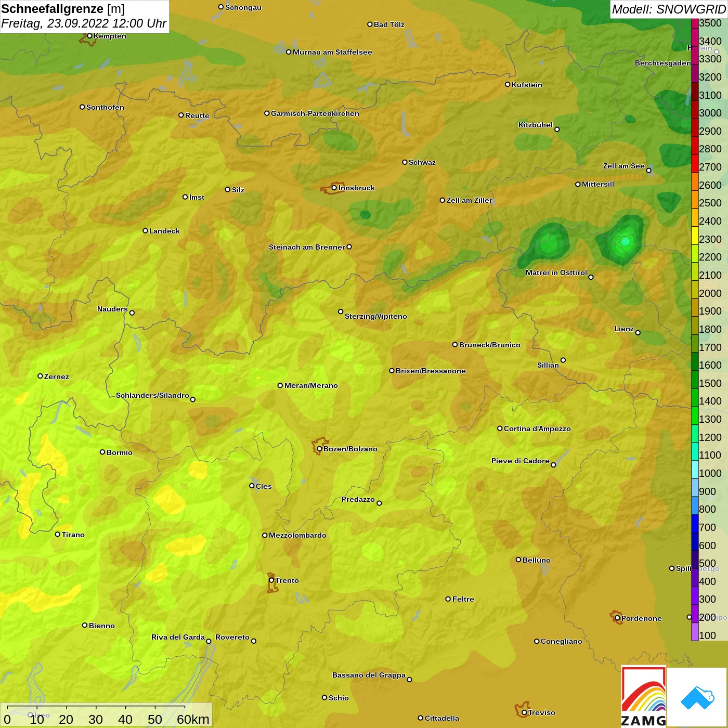728x728 pixels.
Task: Click the date 'Freitag, 23.09.2022 12:00 Uhr'
Action: tap(84, 23)
